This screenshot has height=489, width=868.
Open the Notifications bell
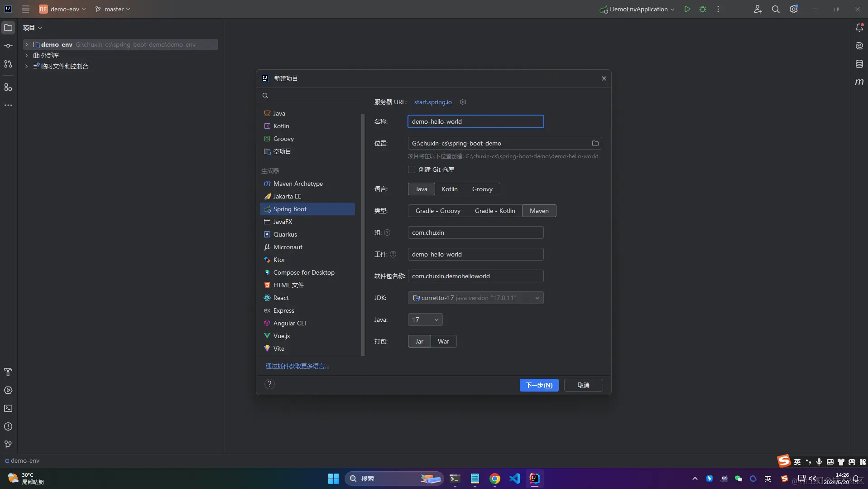(x=859, y=28)
